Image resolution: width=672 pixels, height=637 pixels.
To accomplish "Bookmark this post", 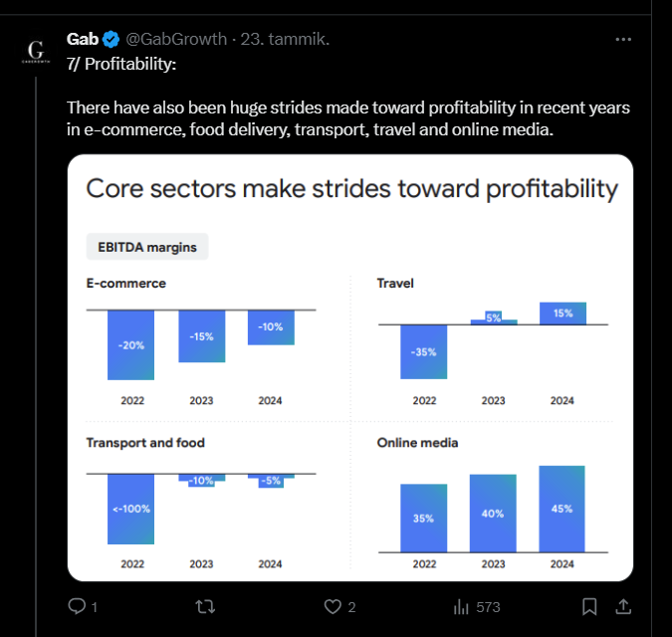I will [x=589, y=606].
